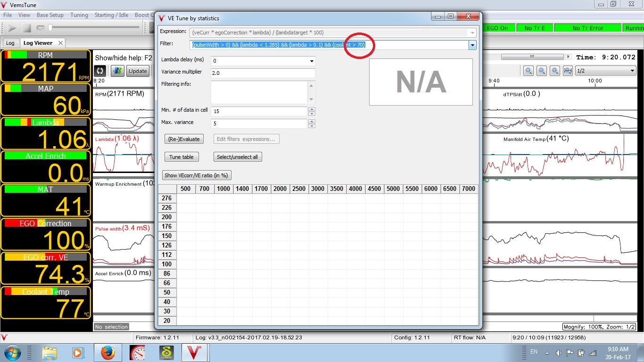
Task: Close the Log Viewer tab
Action: tap(60, 43)
